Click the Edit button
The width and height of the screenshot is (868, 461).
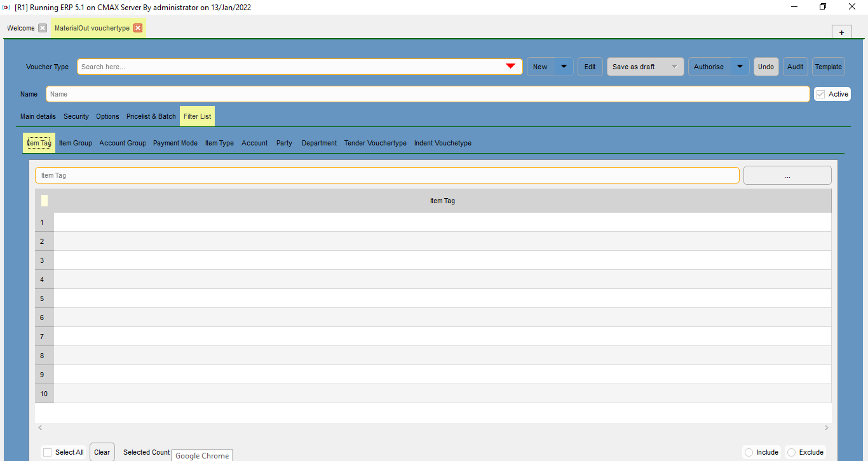(x=590, y=67)
